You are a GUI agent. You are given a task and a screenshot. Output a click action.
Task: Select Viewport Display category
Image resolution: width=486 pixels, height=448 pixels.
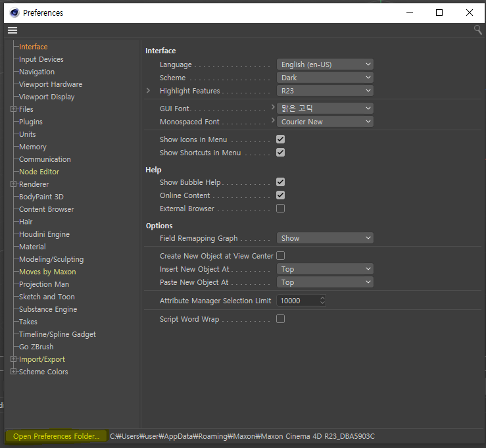pyautogui.click(x=47, y=97)
